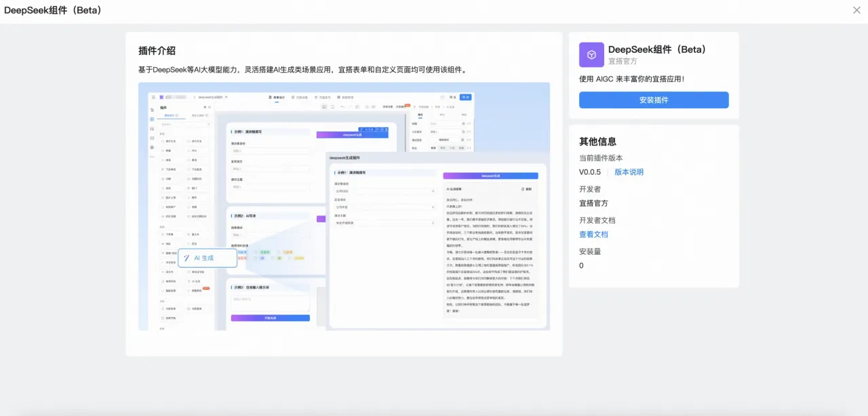Open the plugin introduction preview image

click(344, 207)
